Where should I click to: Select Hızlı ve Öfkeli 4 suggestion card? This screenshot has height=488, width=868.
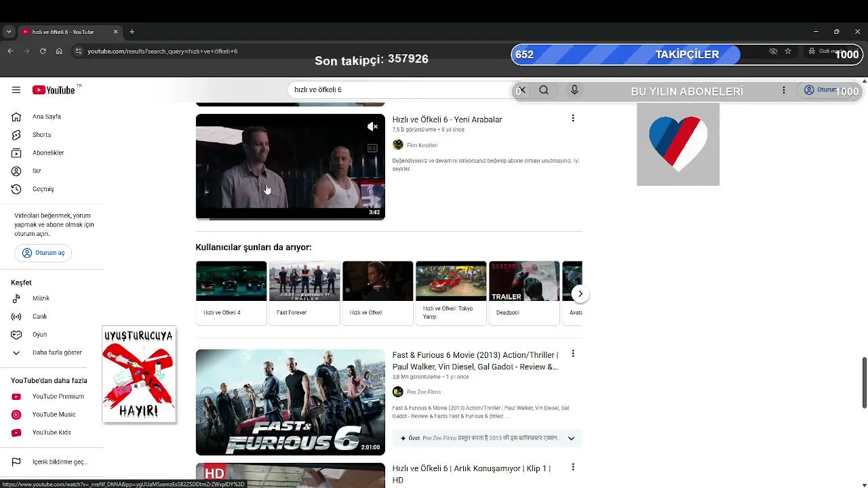(231, 293)
